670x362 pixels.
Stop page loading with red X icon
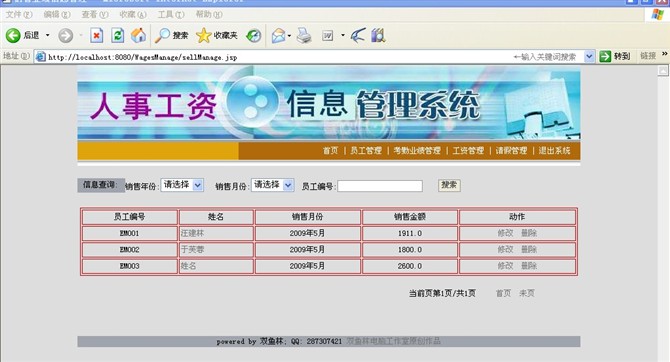[x=97, y=35]
